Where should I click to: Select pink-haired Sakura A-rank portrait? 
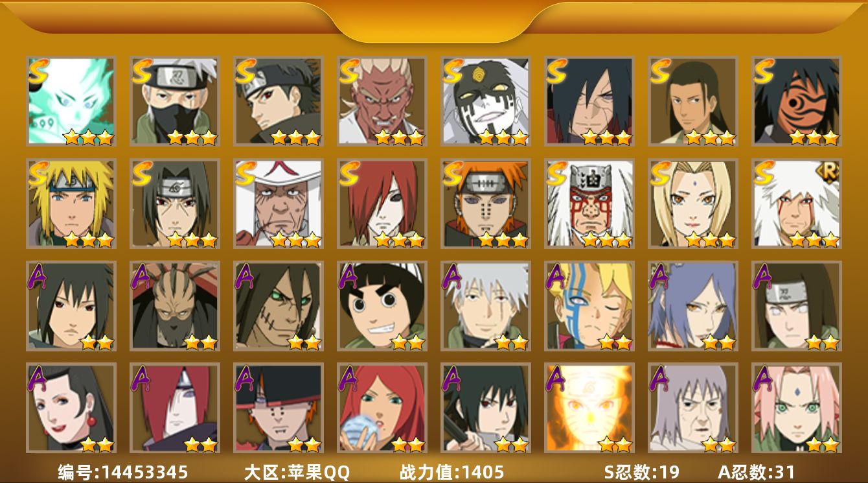click(x=797, y=408)
